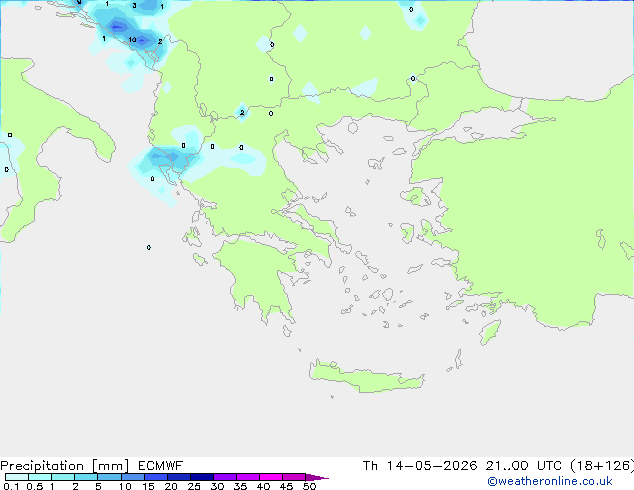Click the word "Precipitation" in the caption
Screen dimensions: 634x490
point(42,466)
